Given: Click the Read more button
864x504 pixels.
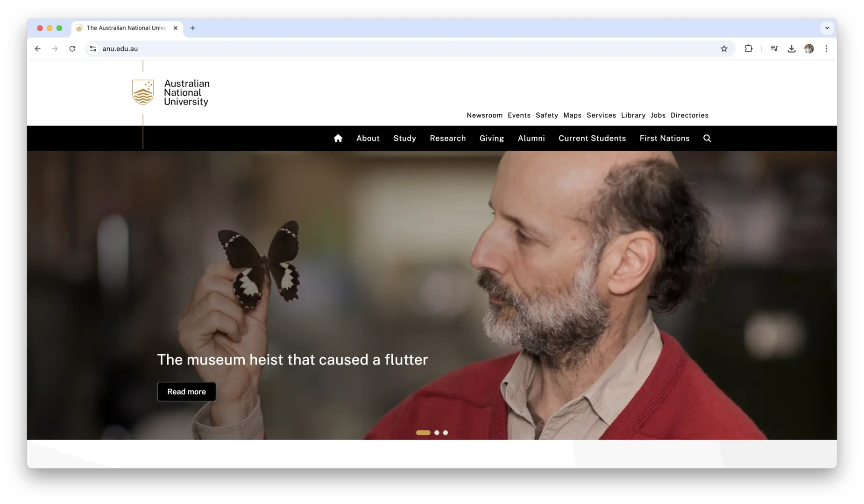Looking at the screenshot, I should (x=186, y=392).
